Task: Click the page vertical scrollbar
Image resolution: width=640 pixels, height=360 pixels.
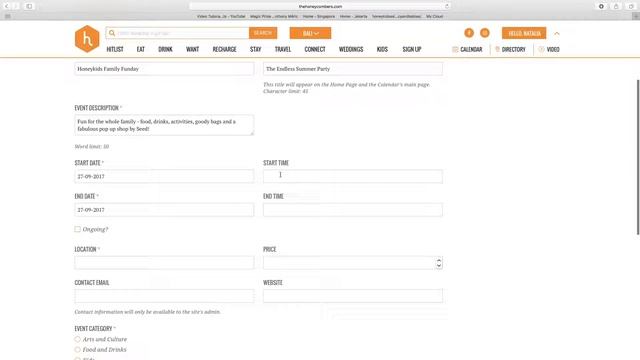Action: coord(638,157)
